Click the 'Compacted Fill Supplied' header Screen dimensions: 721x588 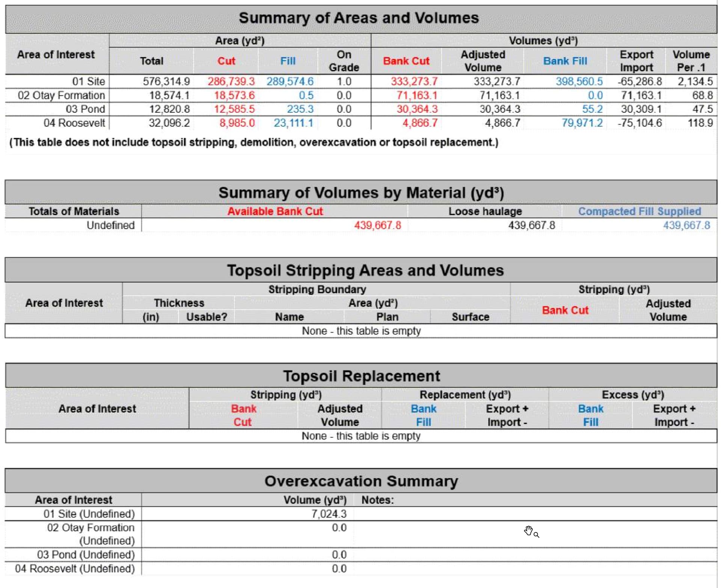[x=640, y=212]
